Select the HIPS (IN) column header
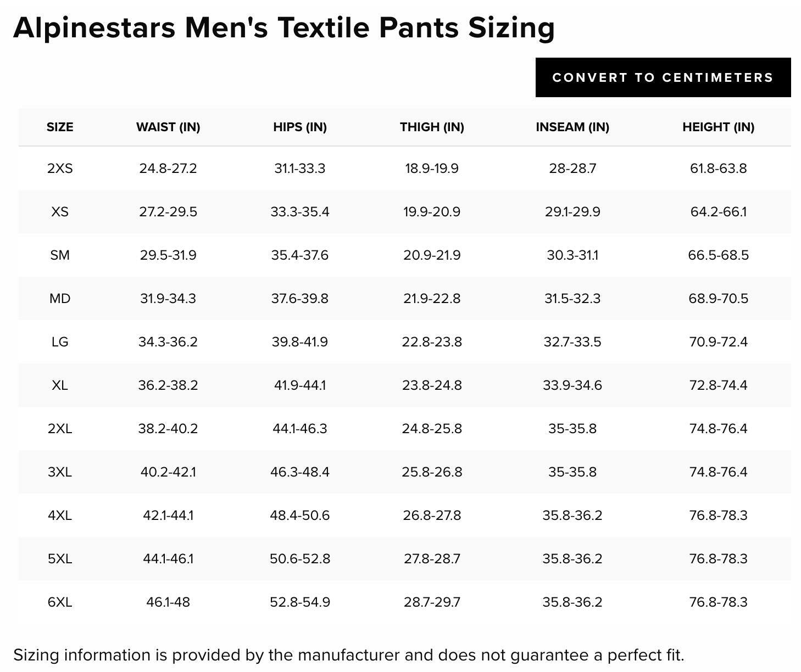The height and width of the screenshot is (672, 801). [x=300, y=127]
